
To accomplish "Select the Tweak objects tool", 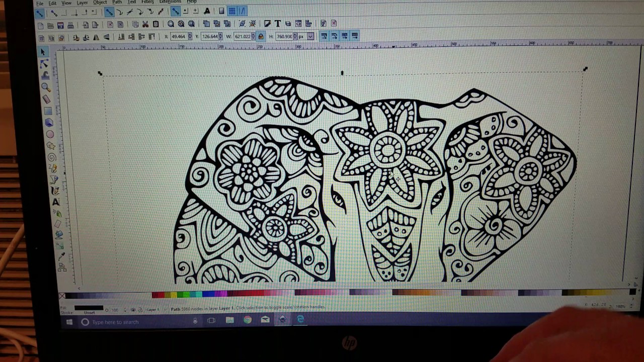I will pyautogui.click(x=45, y=75).
